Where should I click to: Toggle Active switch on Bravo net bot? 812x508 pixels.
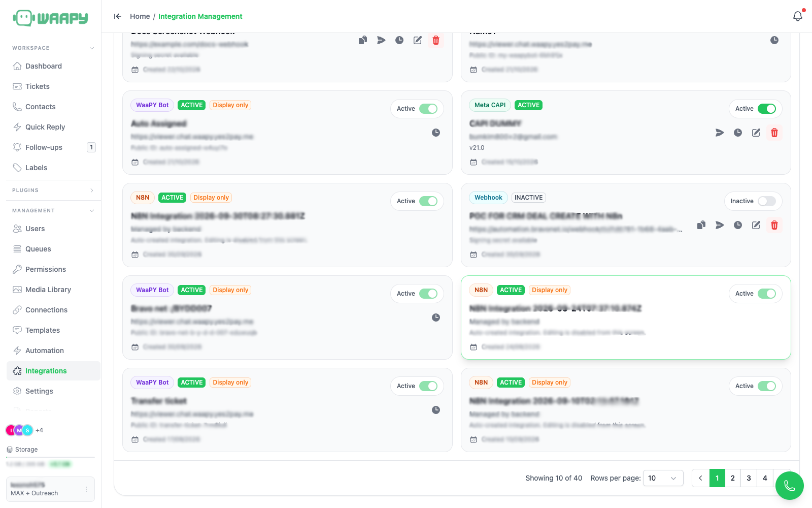[428, 294]
